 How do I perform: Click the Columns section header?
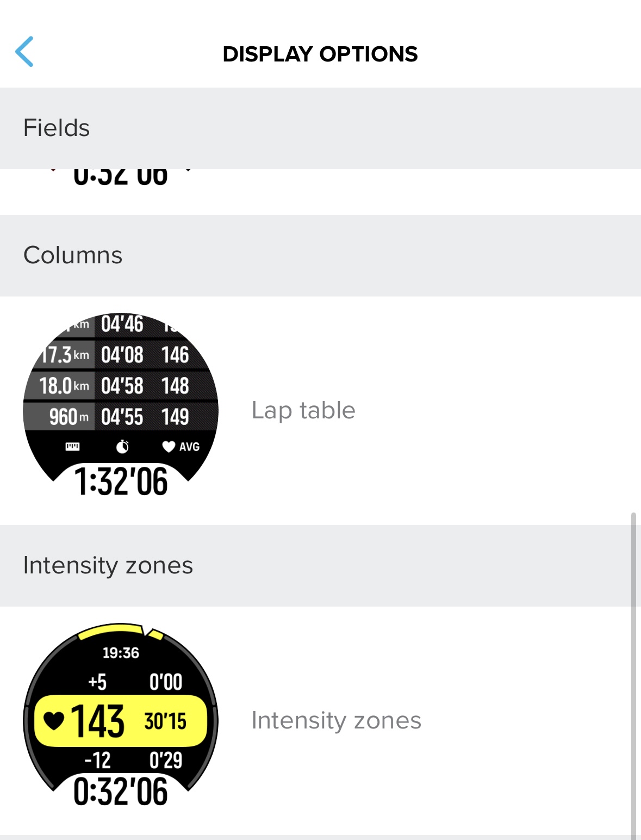pyautogui.click(x=320, y=256)
